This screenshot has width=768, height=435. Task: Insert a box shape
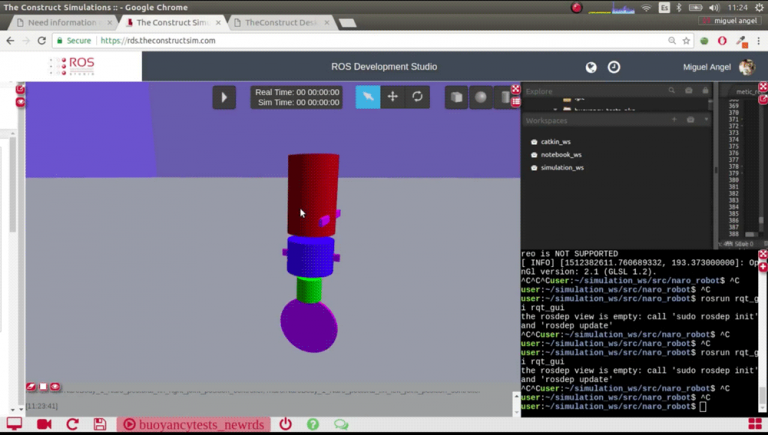tap(456, 97)
